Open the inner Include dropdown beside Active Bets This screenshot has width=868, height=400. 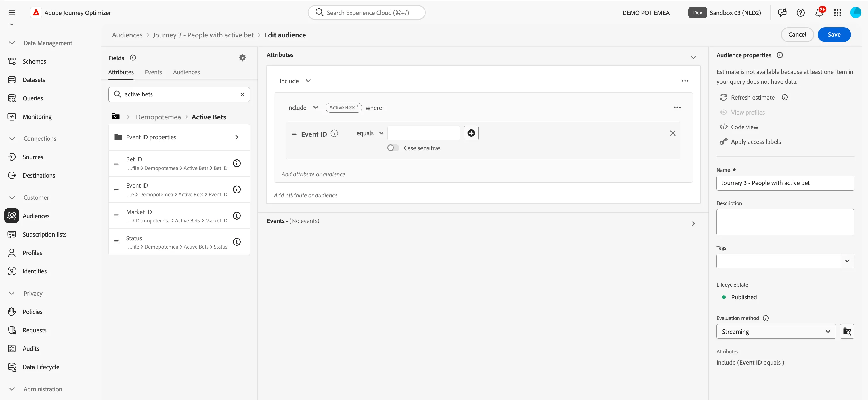[x=303, y=108]
